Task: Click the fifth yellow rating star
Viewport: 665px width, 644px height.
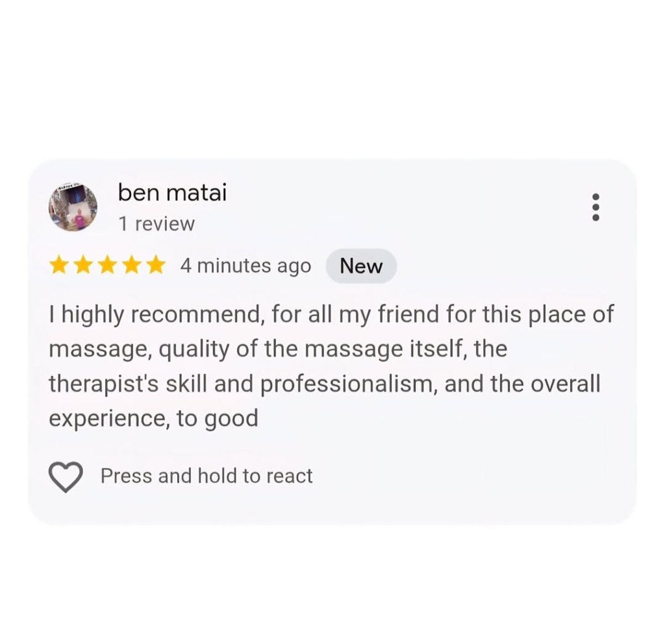Action: (156, 266)
